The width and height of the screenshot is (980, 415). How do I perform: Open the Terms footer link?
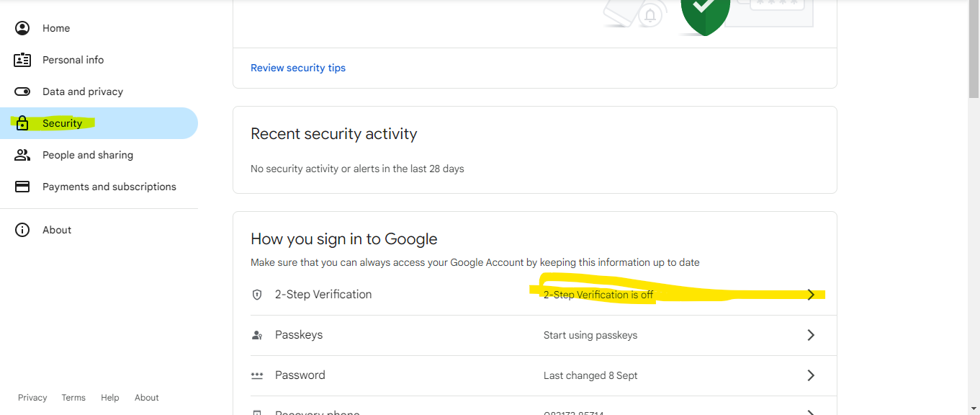(73, 398)
